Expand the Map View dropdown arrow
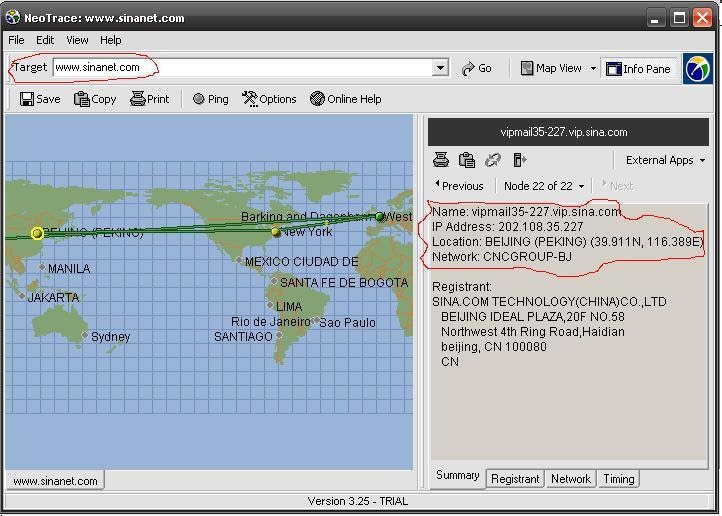Image resolution: width=722 pixels, height=516 pixels. pyautogui.click(x=593, y=69)
